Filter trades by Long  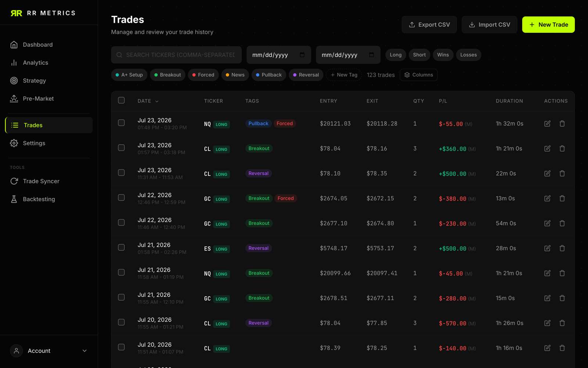(396, 55)
